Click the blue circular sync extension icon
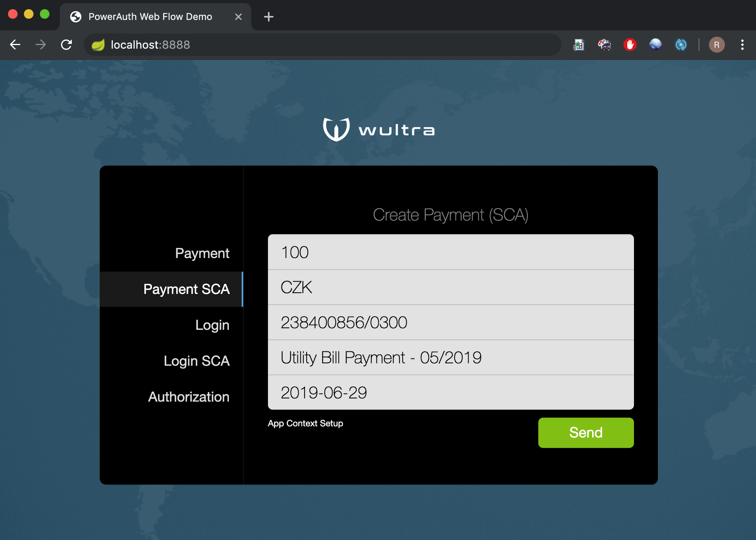Screen dimensions: 756x540 coord(681,45)
